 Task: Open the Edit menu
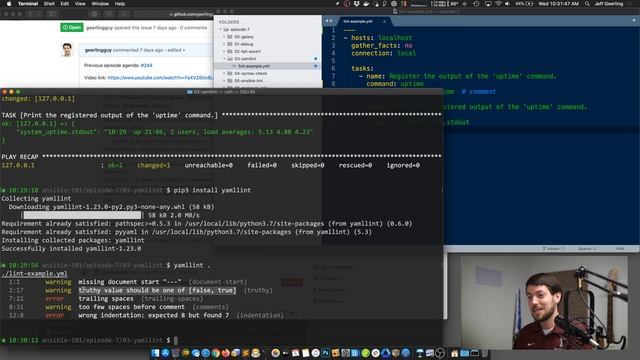pyautogui.click(x=64, y=4)
